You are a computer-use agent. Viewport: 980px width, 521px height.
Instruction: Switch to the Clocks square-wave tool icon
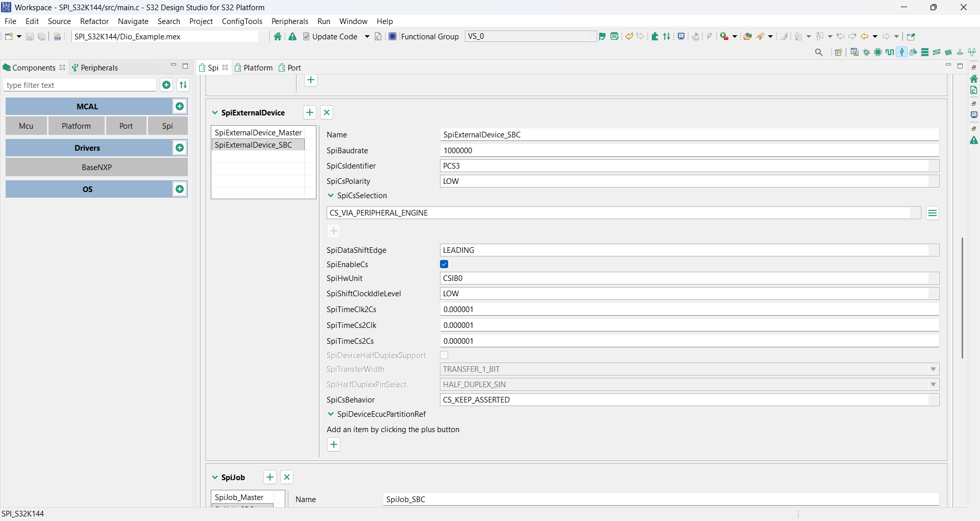[890, 52]
